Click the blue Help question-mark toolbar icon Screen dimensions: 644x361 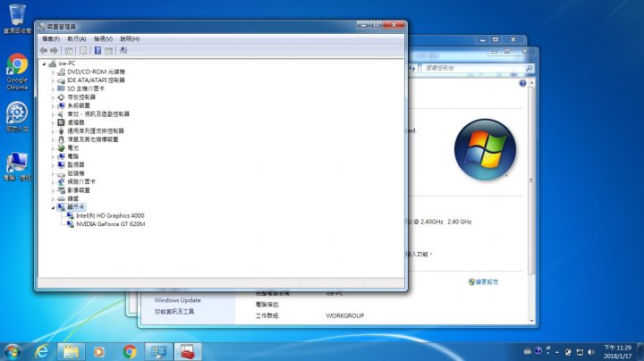tap(97, 50)
